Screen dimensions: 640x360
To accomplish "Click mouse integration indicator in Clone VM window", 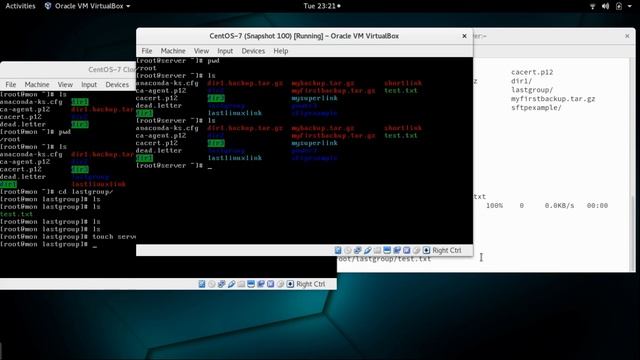I will pyautogui.click(x=280, y=284).
